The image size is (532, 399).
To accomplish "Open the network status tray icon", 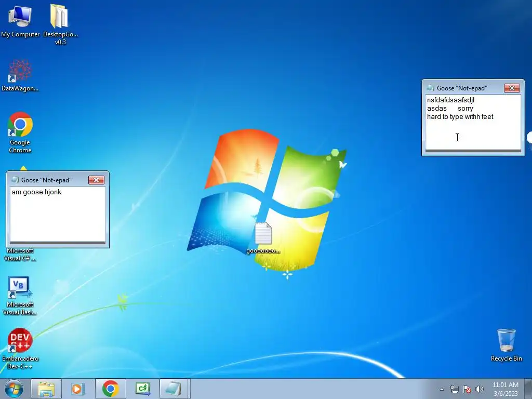I will [x=454, y=389].
